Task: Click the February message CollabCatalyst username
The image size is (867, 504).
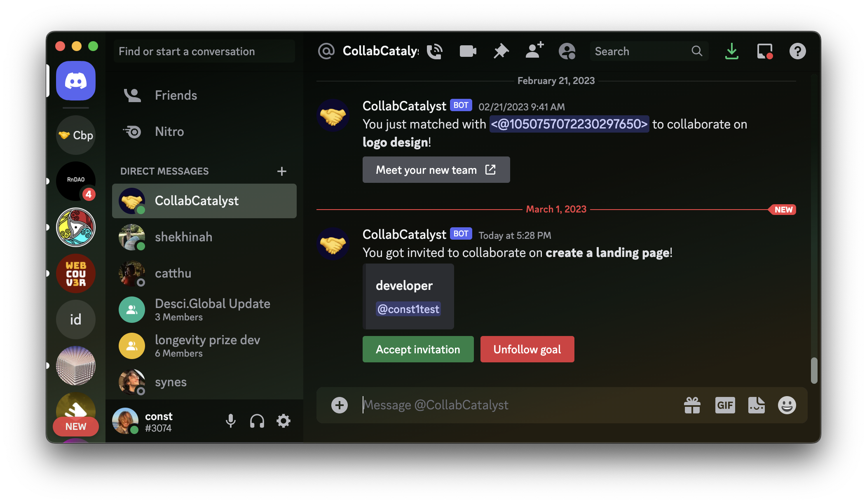Action: tap(404, 106)
